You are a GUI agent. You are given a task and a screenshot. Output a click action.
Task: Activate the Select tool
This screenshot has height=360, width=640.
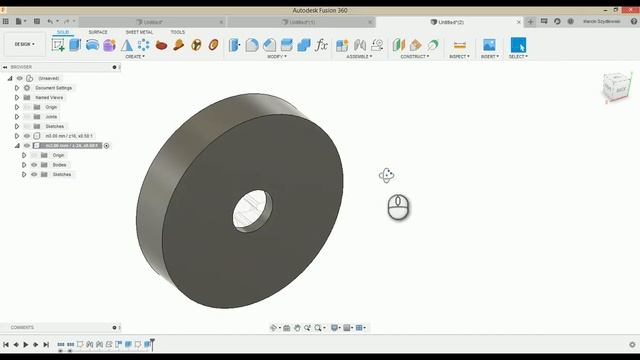coord(518,45)
